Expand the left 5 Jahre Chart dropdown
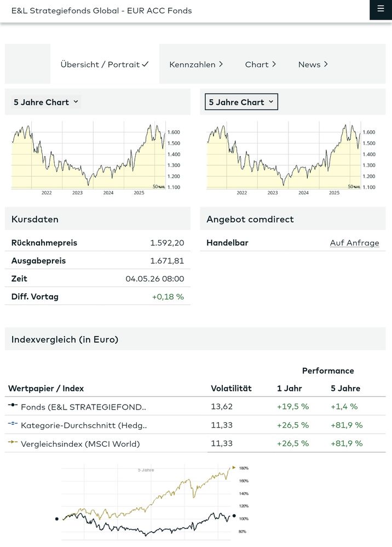Screen dimensions: 392x547 pos(45,102)
